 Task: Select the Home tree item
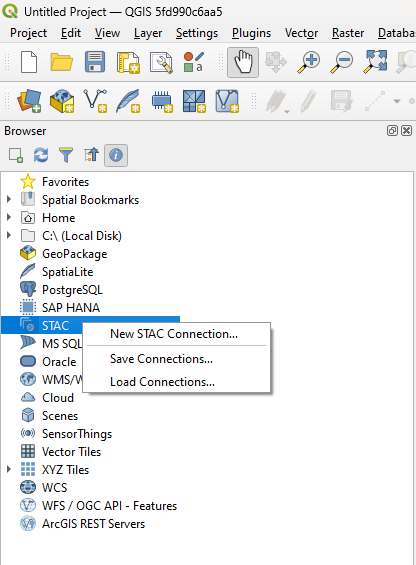[x=58, y=218]
